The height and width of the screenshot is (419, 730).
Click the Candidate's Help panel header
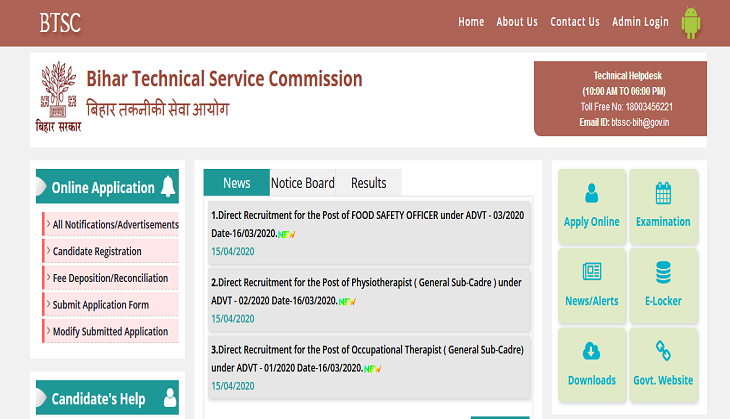point(107,398)
